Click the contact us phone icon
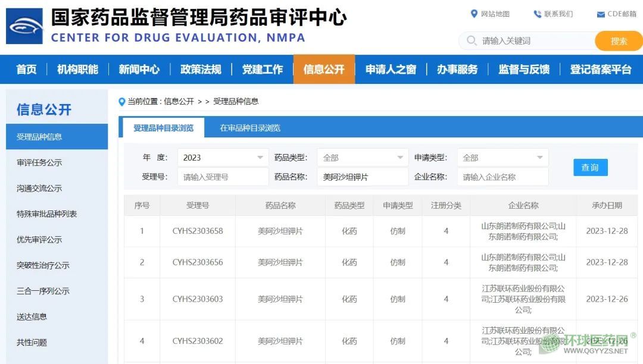This screenshot has height=364, width=643. [x=538, y=14]
